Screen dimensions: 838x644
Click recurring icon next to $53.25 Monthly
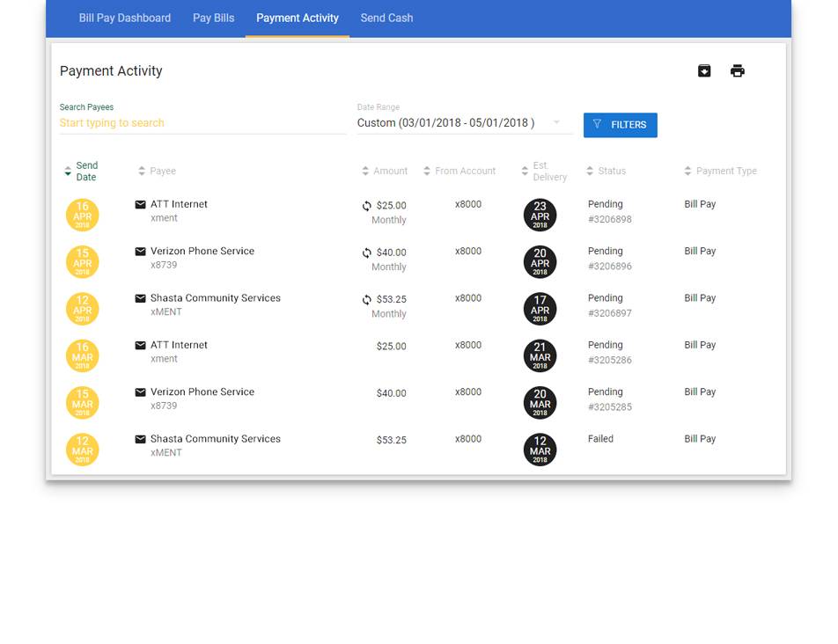(x=366, y=300)
